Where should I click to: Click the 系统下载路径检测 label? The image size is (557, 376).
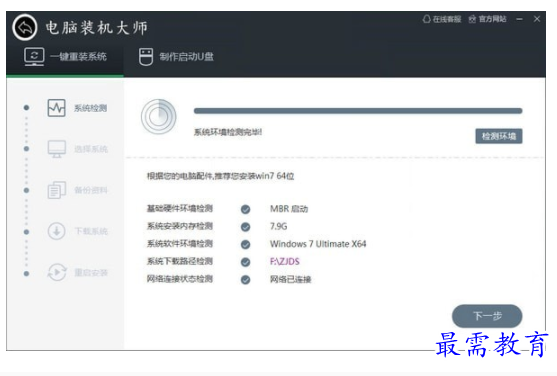click(180, 262)
